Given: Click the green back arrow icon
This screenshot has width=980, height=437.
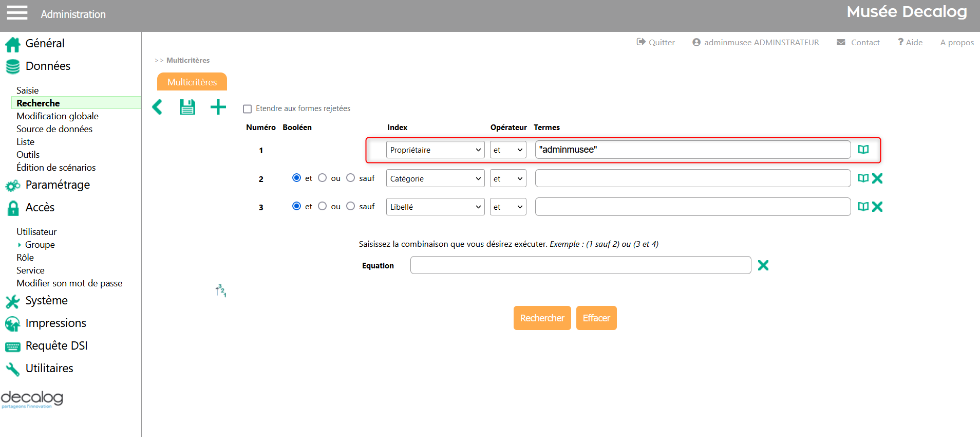Looking at the screenshot, I should click(157, 107).
